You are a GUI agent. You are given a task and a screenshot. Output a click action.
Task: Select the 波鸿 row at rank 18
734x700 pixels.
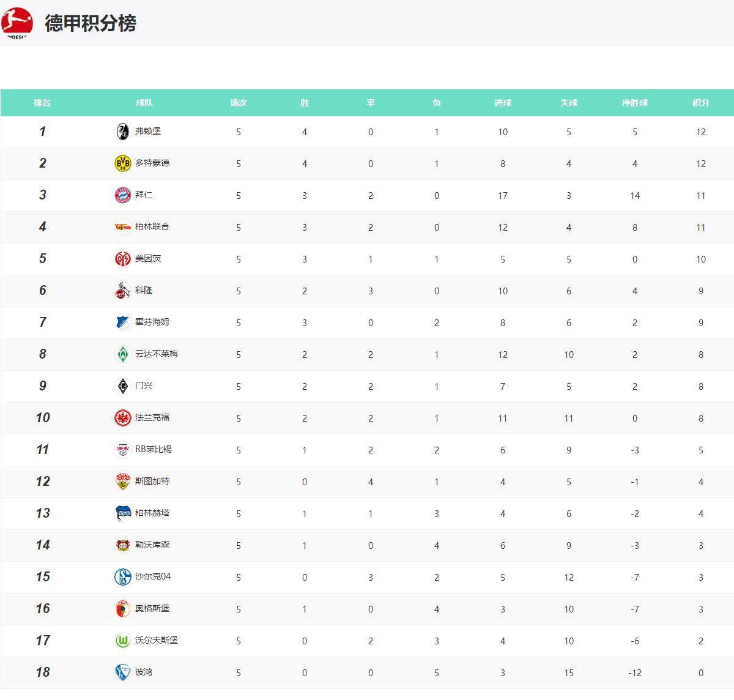click(x=367, y=672)
